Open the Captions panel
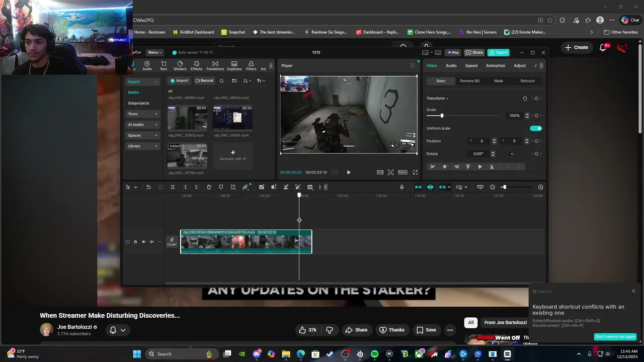 click(x=234, y=66)
